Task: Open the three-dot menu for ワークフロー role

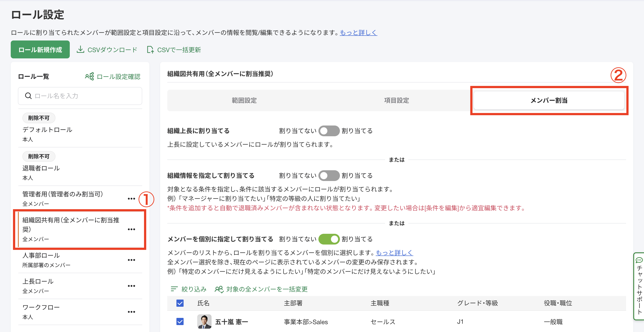Action: [x=131, y=312]
